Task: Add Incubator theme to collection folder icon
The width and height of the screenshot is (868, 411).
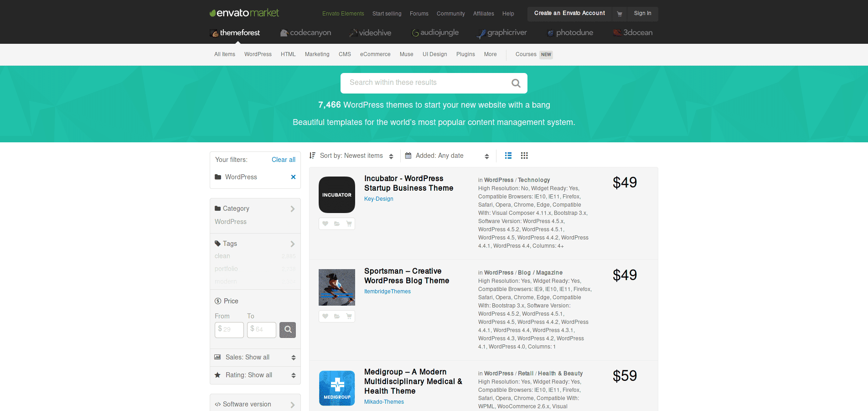Action: click(x=337, y=224)
